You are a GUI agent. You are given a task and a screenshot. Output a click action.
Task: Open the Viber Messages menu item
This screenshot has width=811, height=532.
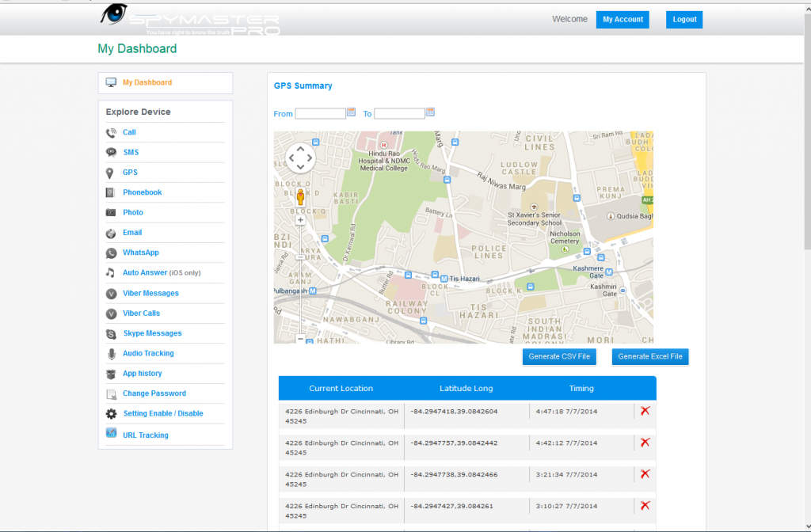click(x=150, y=293)
